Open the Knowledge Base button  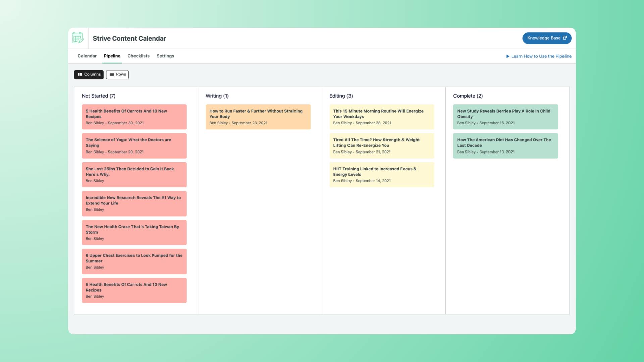(547, 38)
